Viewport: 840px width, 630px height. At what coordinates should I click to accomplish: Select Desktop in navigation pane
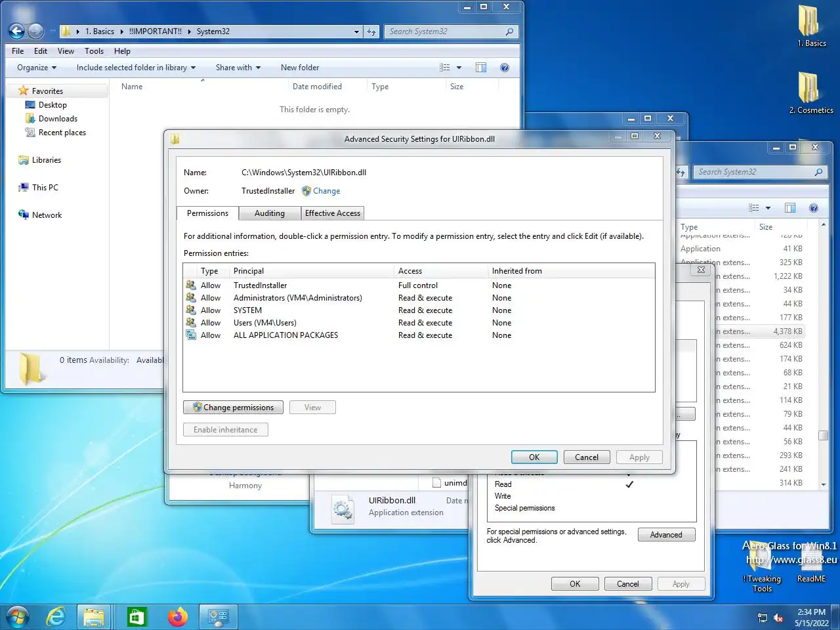click(x=52, y=105)
